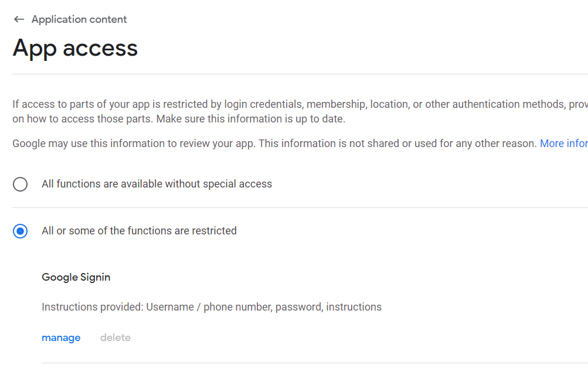Click the 'All functions are available without special access' label

tap(157, 184)
